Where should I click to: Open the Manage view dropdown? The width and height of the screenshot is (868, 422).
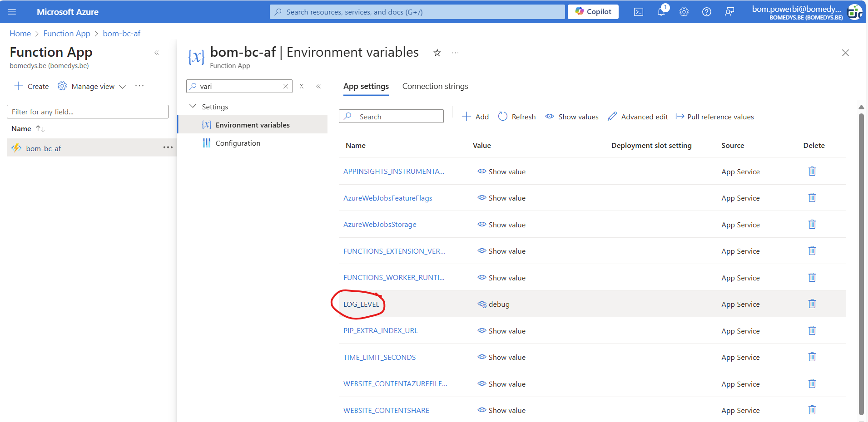(92, 86)
